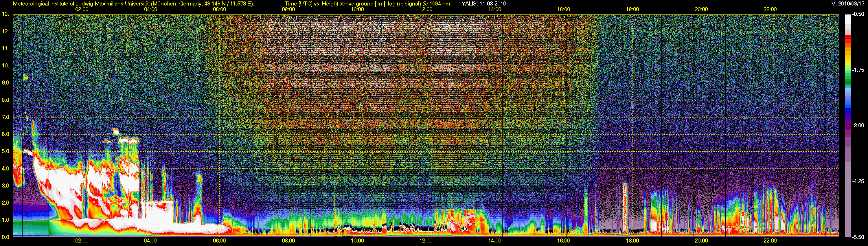868x246 pixels.
Task: Click the 02:00 label on the top time axis
Action: 82,10
